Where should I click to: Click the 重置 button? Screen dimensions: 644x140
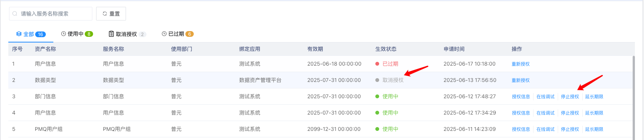111,14
